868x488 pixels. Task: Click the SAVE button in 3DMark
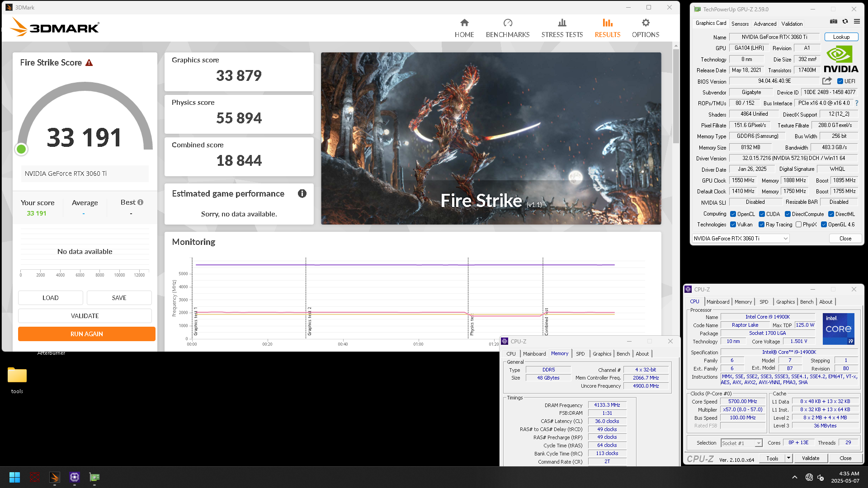pos(119,298)
